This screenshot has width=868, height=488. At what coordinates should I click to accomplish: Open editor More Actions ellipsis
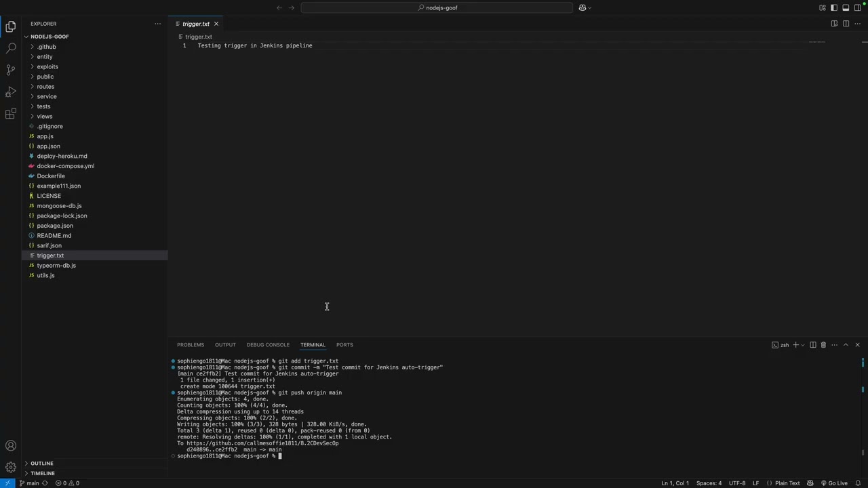857,24
